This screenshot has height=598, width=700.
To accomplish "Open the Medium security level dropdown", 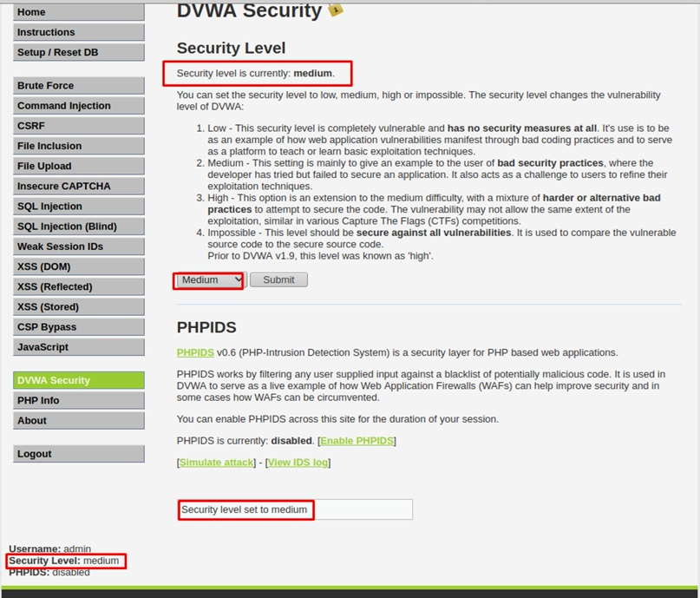I will tap(210, 280).
